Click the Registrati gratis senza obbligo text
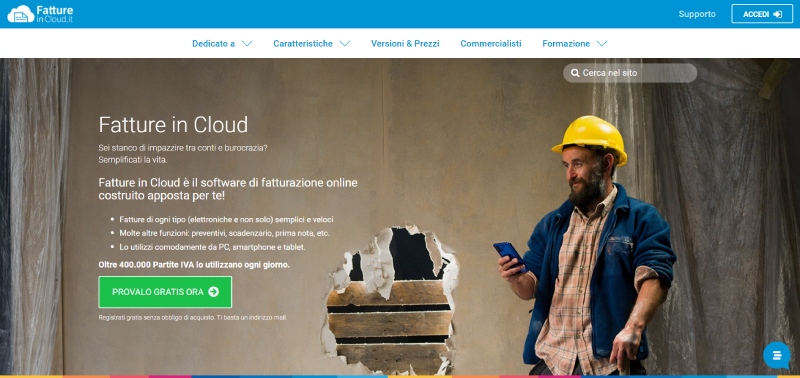The image size is (800, 378). coord(192,317)
